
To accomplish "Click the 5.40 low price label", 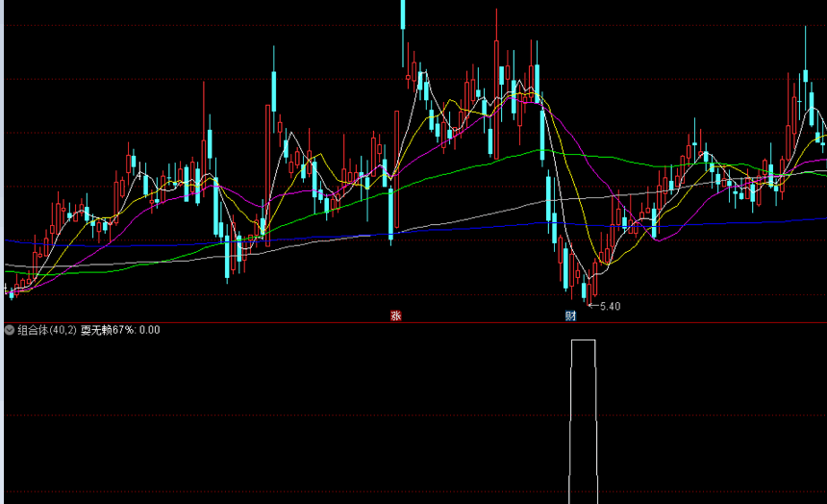I will [610, 307].
